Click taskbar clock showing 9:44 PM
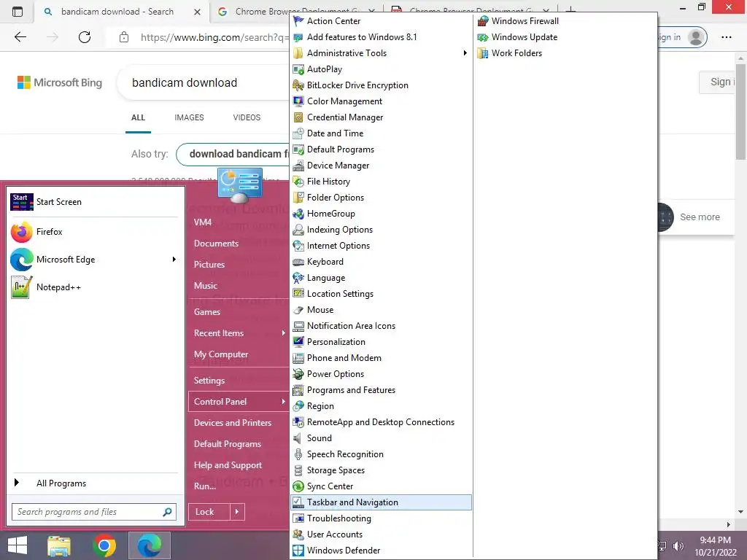 [715, 546]
